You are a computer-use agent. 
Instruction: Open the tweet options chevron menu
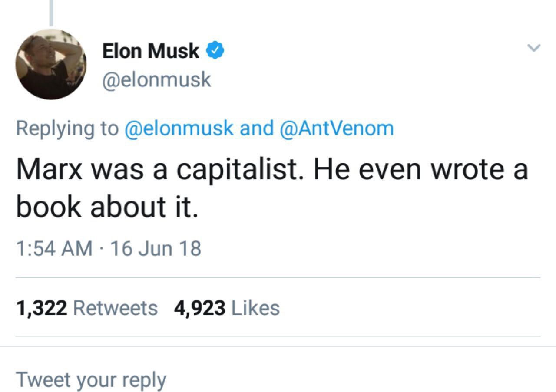click(534, 47)
